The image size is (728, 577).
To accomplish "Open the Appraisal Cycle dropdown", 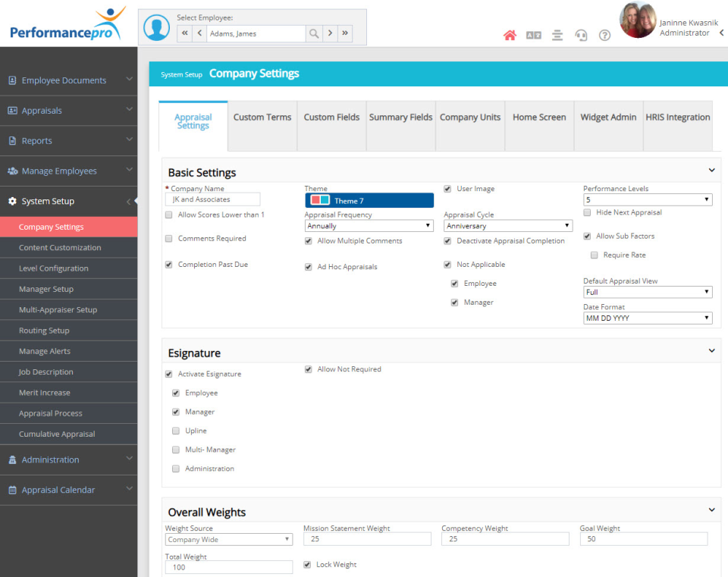I will (x=508, y=226).
